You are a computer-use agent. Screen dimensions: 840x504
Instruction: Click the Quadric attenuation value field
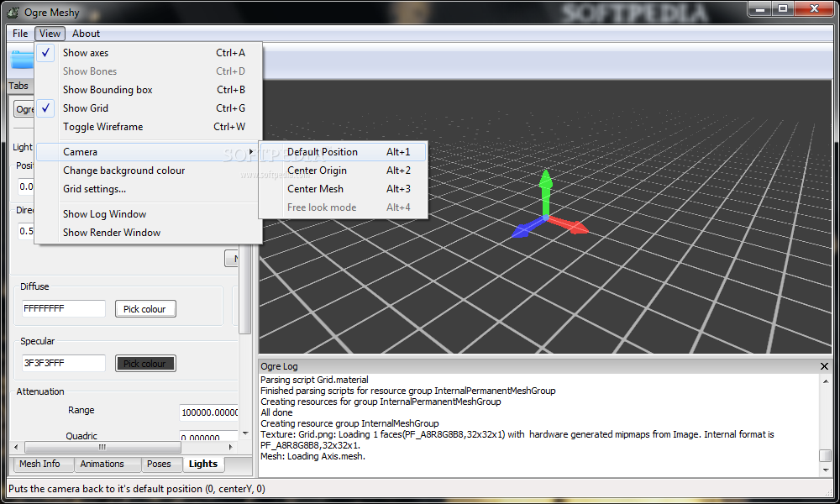(x=208, y=436)
